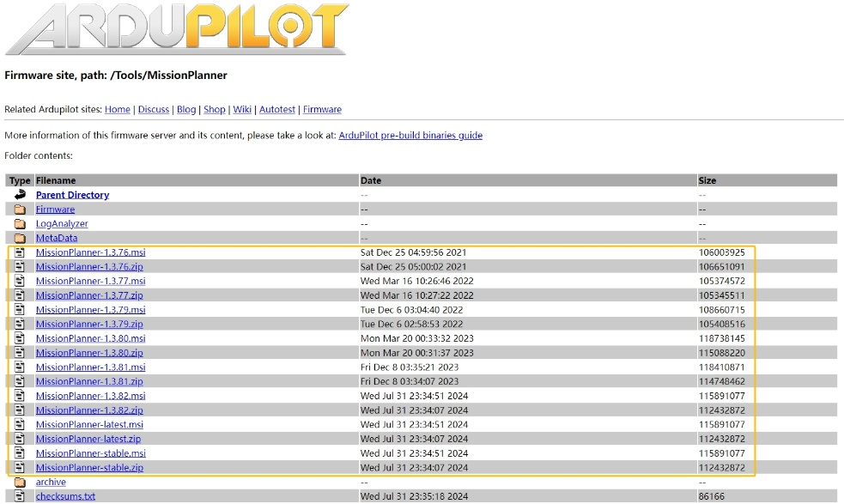
Task: Download MissionPlanner-1.3.79.msi
Action: [90, 310]
